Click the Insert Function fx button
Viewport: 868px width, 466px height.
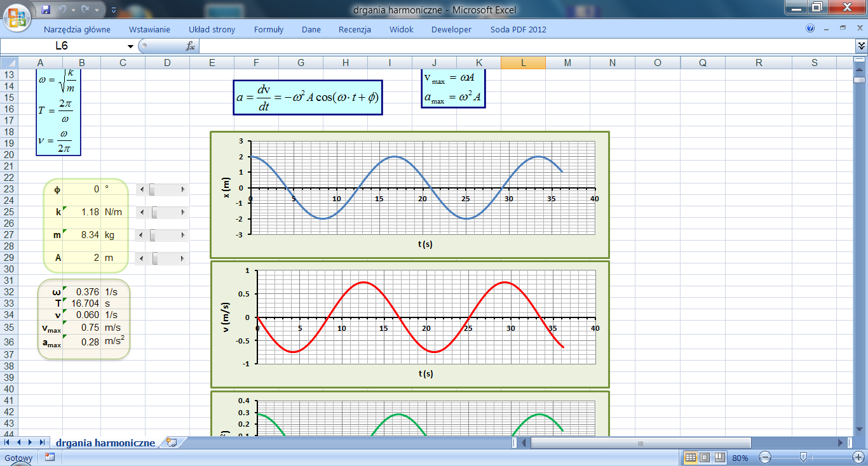(x=190, y=46)
